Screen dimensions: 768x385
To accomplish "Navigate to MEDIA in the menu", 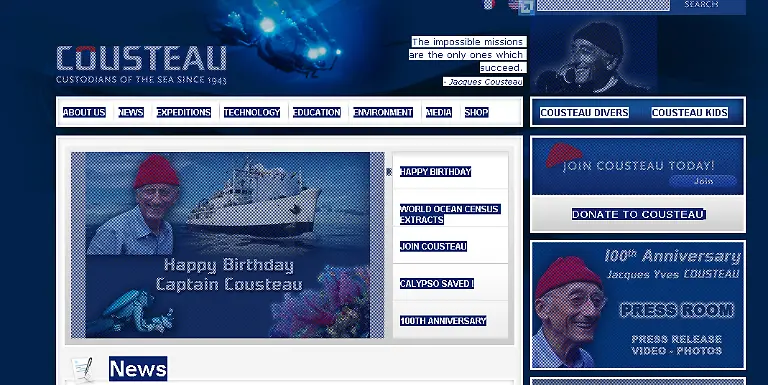I will (x=438, y=112).
